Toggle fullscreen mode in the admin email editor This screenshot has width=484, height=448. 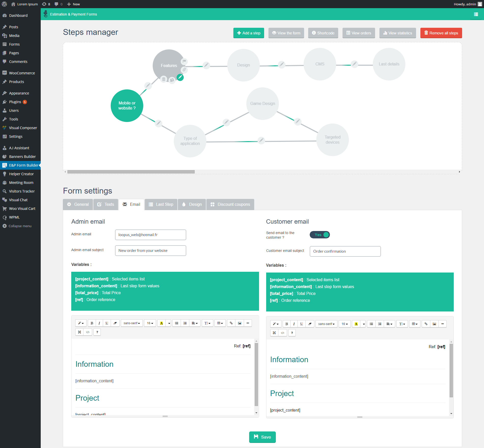(79, 332)
